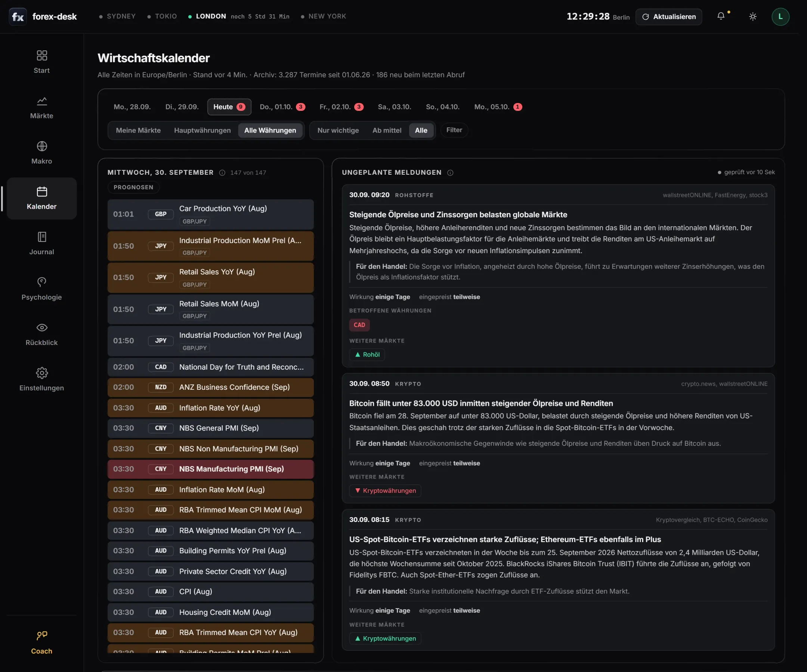Show info next to Mittwoch, 30. September
The image size is (807, 672).
[222, 173]
